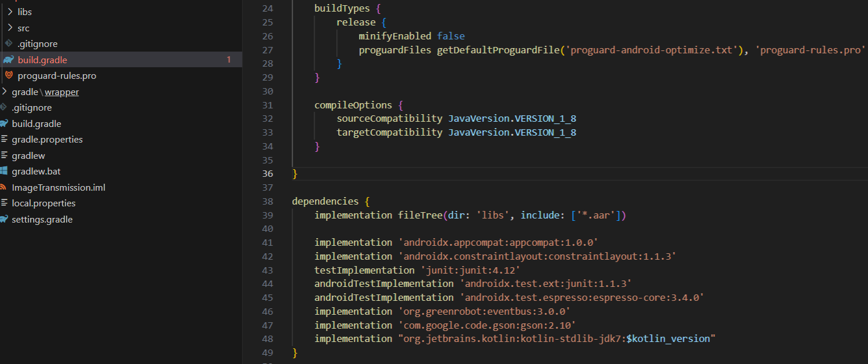
Task: Click the espresso-core:3.4.0 dependency string
Action: coord(582,297)
